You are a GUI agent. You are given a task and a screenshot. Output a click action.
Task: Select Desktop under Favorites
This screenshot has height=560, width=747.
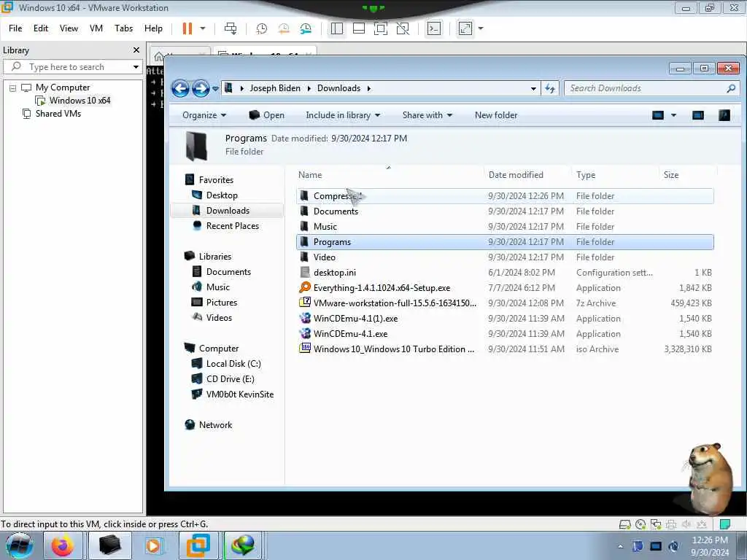tap(222, 195)
